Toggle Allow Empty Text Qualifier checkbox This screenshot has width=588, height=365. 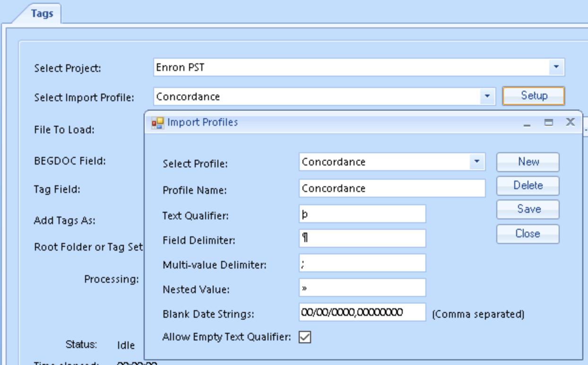click(x=305, y=337)
